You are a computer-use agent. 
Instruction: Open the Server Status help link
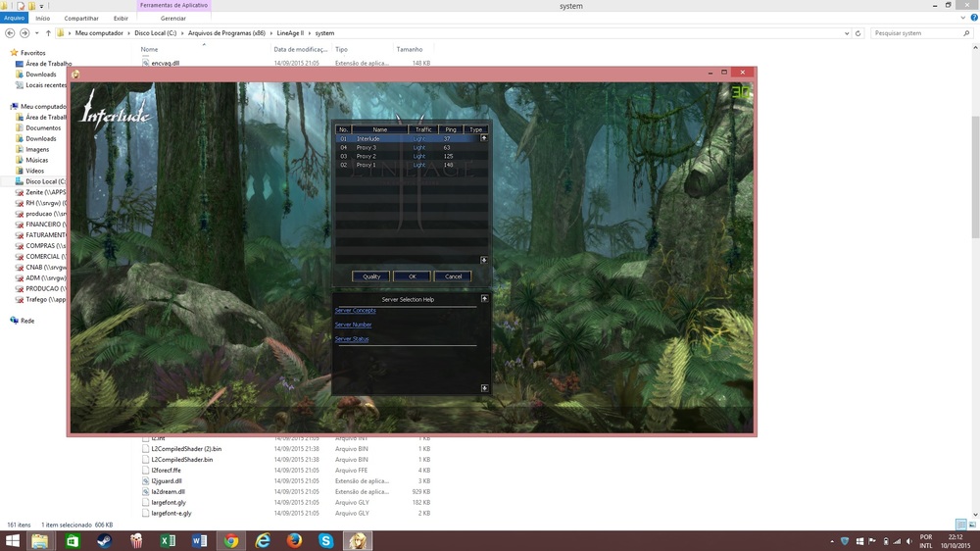[352, 339]
